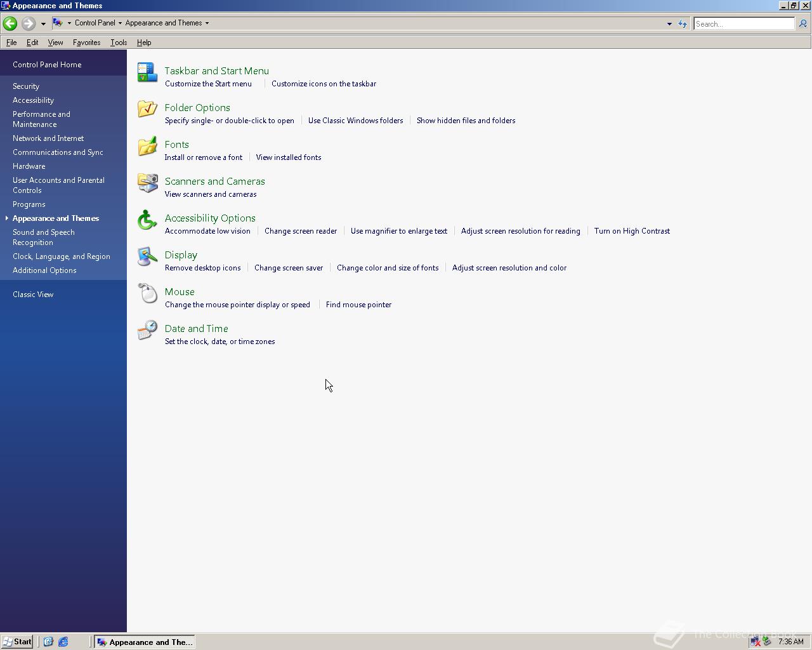Viewport: 812px width, 650px height.
Task: Go back with the green Back arrow
Action: click(x=10, y=23)
